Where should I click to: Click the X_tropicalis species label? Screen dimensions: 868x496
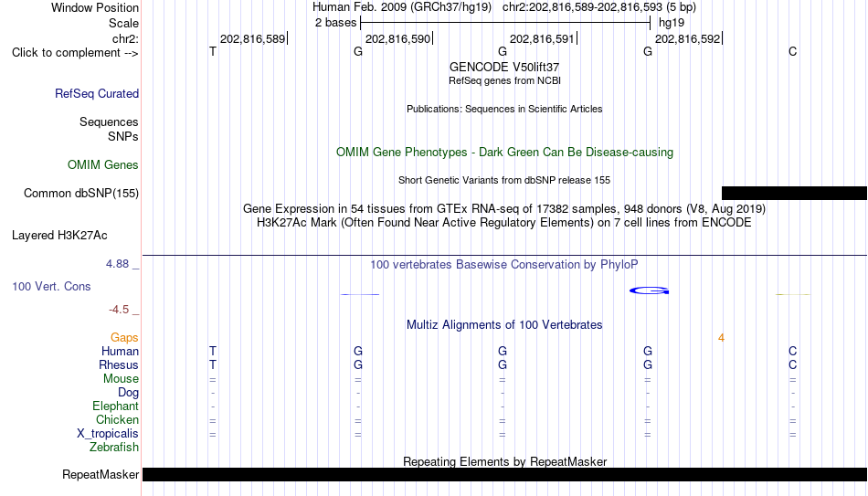point(108,434)
